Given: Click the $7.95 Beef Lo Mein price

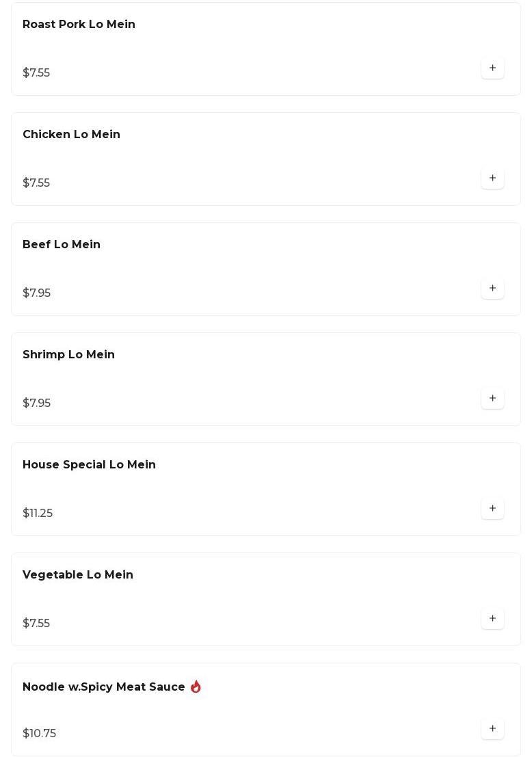Looking at the screenshot, I should [37, 293].
